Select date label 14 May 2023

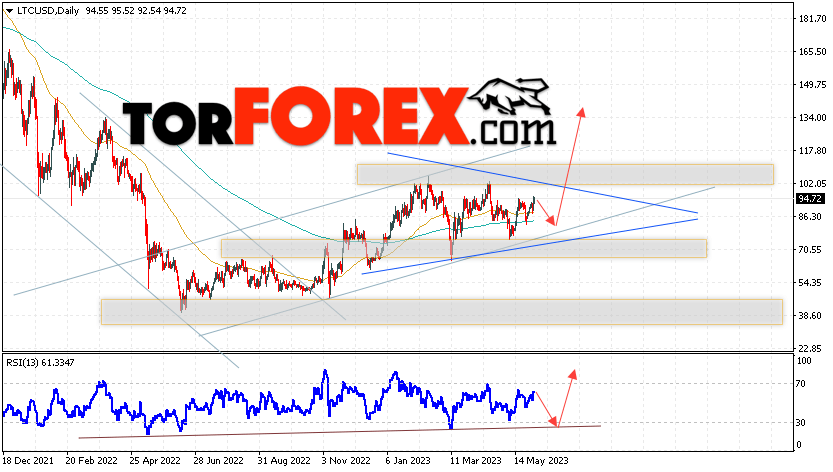point(541,461)
